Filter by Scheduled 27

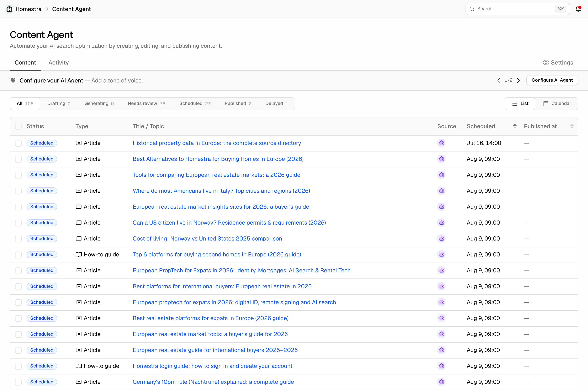click(x=195, y=104)
